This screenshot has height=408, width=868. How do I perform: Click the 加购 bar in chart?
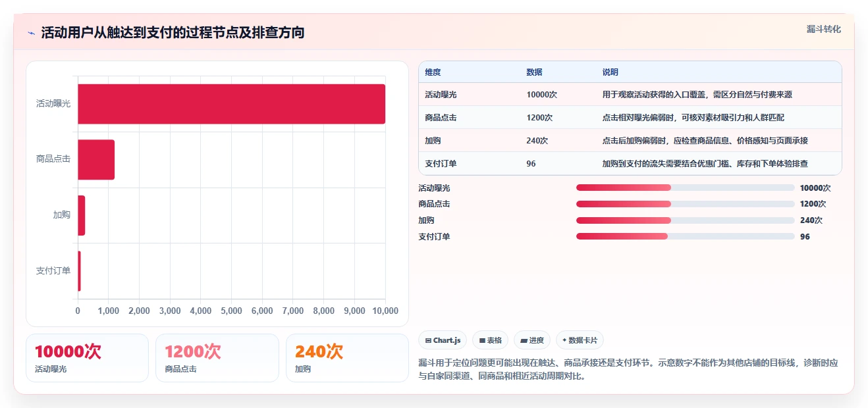tap(82, 215)
